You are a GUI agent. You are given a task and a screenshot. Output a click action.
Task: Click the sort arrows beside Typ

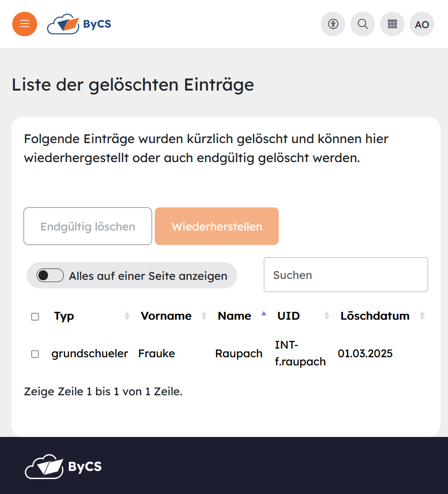click(127, 316)
